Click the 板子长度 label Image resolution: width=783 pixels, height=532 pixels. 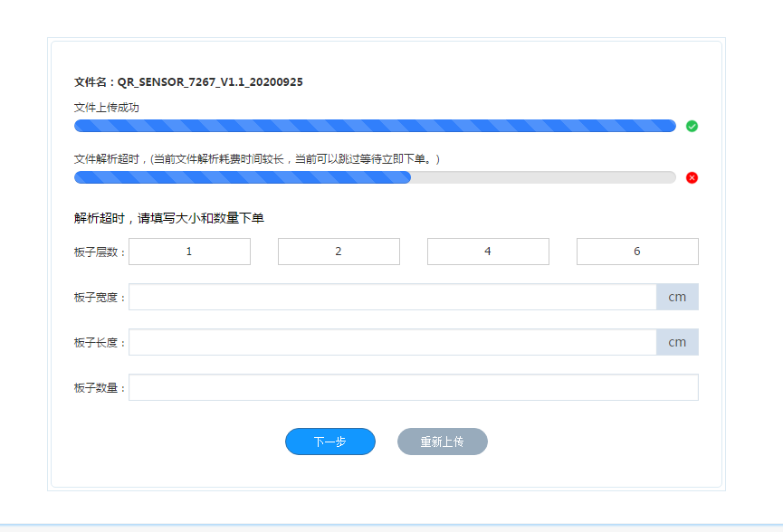(x=99, y=342)
